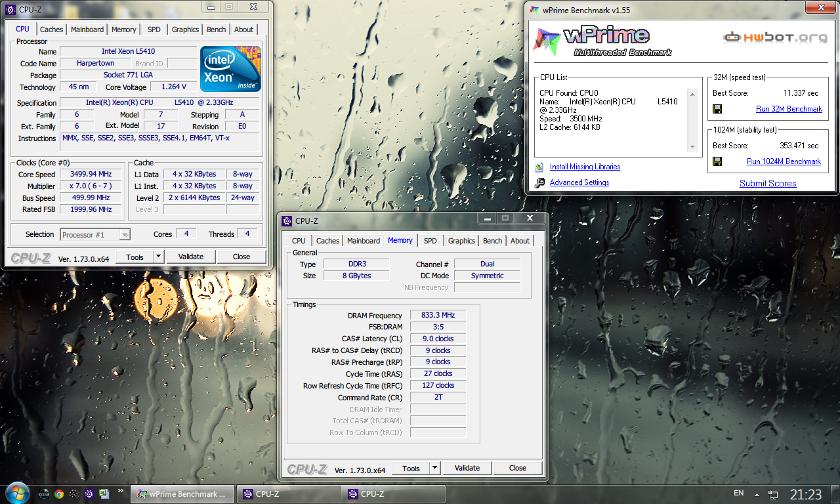Expand the quick launch overflow chevron
840x504 pixels.
point(121,490)
